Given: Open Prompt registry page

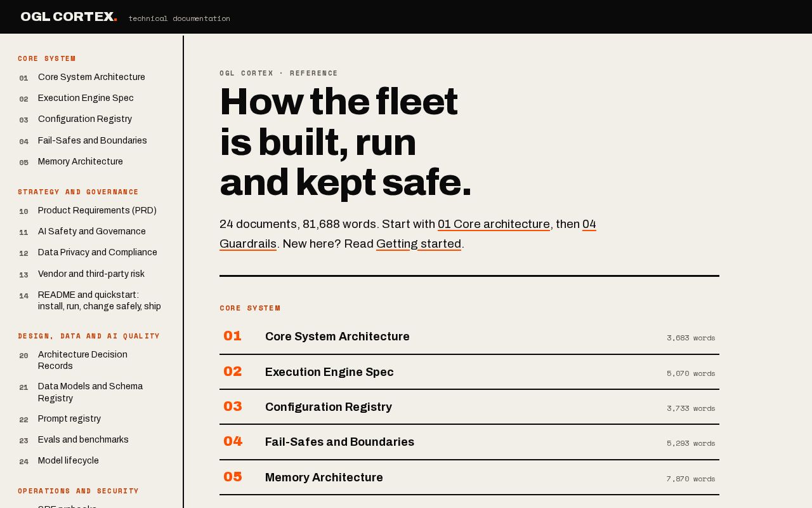Looking at the screenshot, I should (x=90, y=419).
